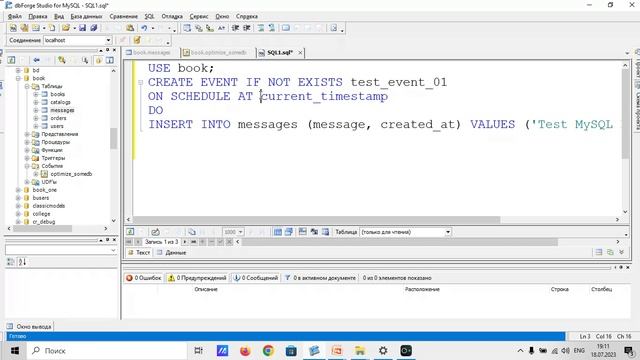
Task: Open the Отладка menu
Action: (x=172, y=16)
